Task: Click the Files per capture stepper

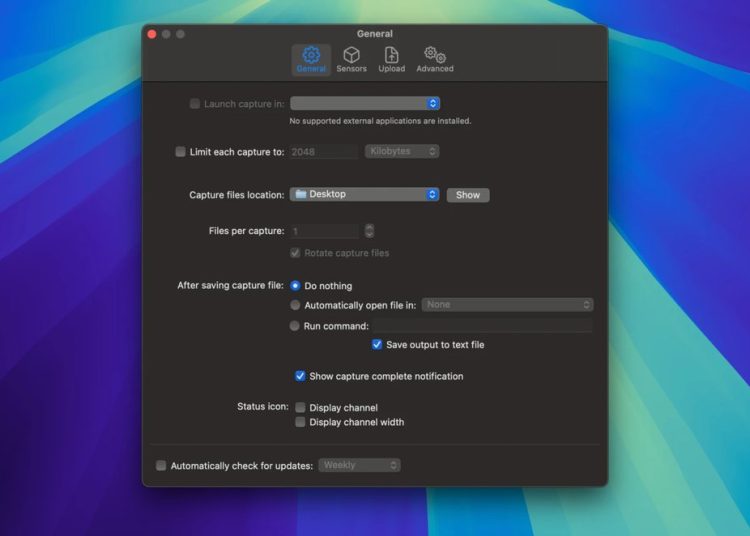Action: pos(369,231)
